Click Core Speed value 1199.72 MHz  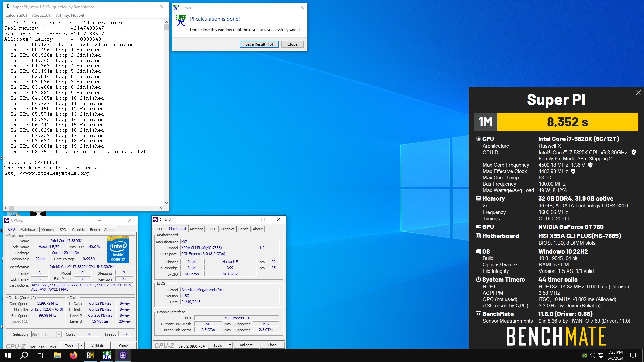[47, 303]
